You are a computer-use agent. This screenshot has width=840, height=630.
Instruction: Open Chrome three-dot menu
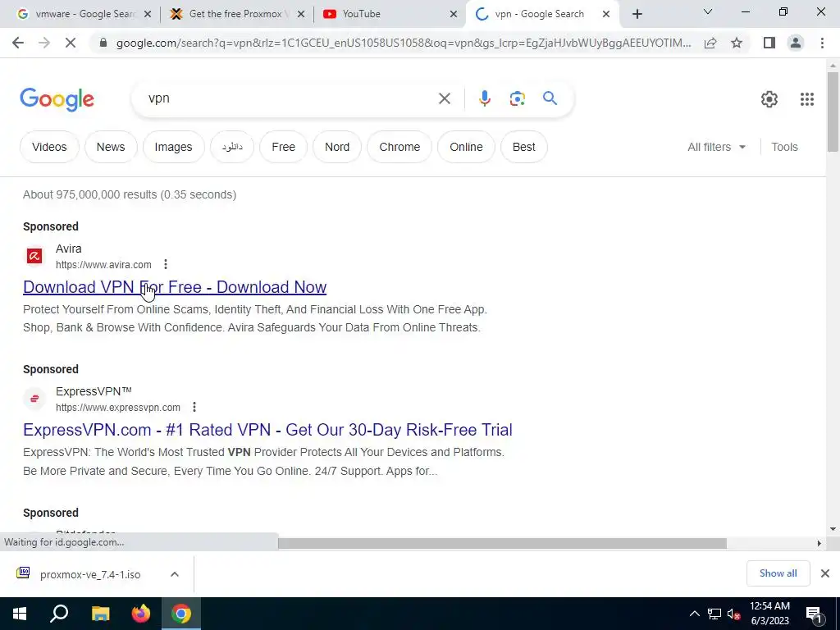click(822, 43)
